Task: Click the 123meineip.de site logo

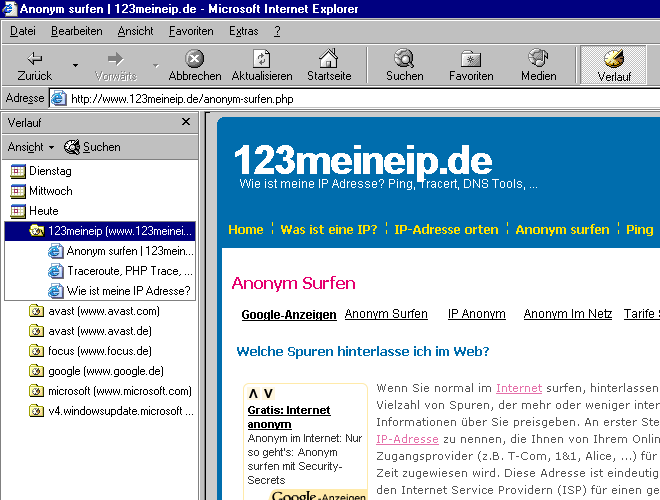Action: 363,160
